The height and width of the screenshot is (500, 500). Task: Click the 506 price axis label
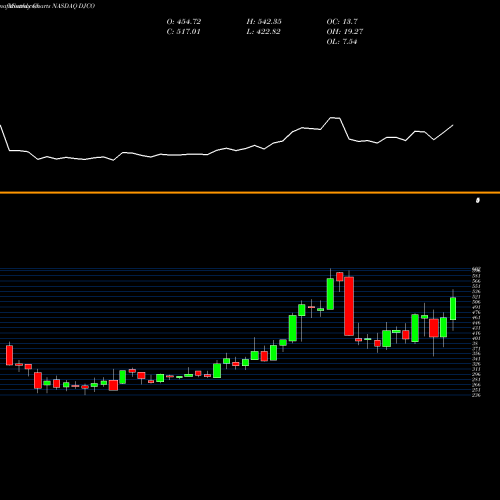(477, 302)
